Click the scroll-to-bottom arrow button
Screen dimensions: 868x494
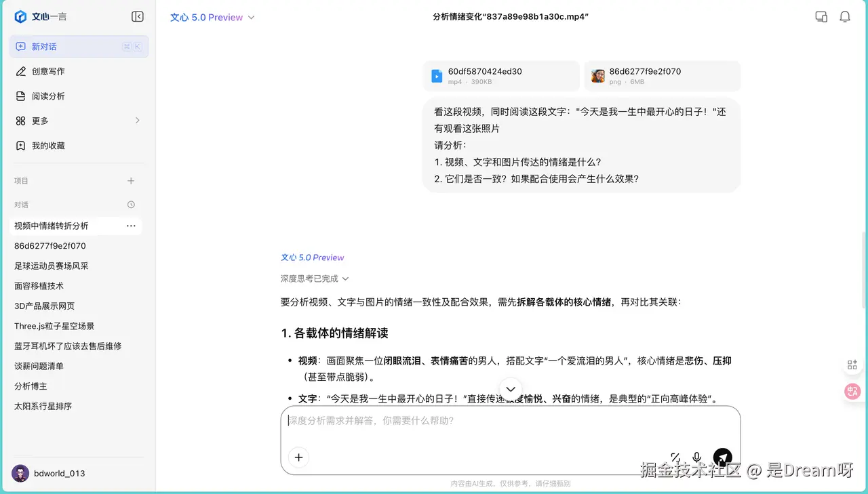point(511,388)
